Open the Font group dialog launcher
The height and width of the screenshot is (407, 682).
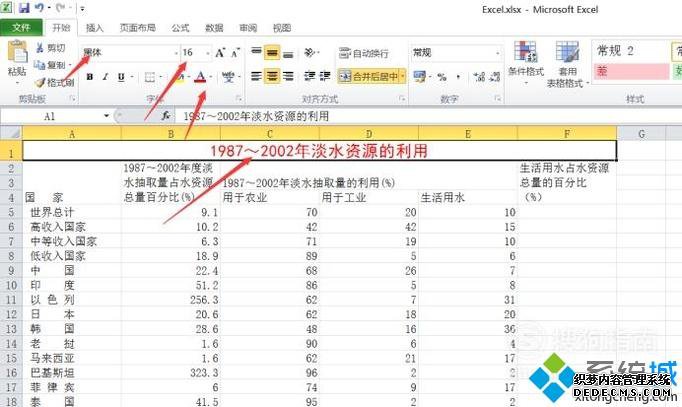click(238, 99)
